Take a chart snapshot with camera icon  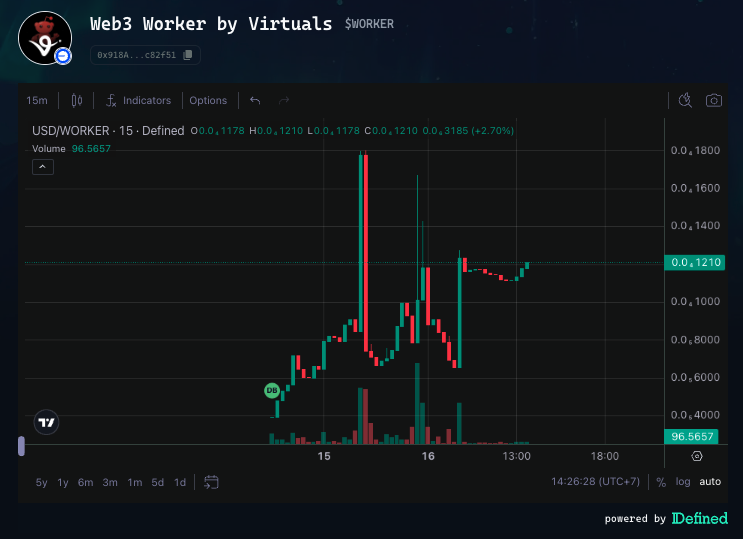coord(714,100)
